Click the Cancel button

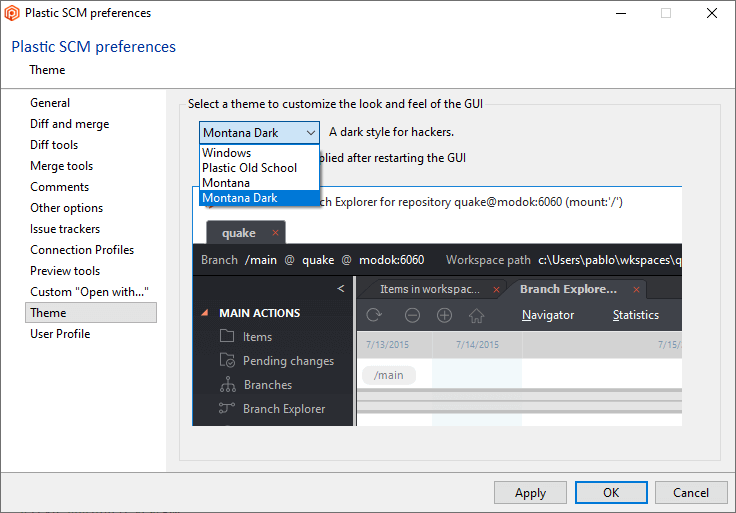tap(691, 493)
